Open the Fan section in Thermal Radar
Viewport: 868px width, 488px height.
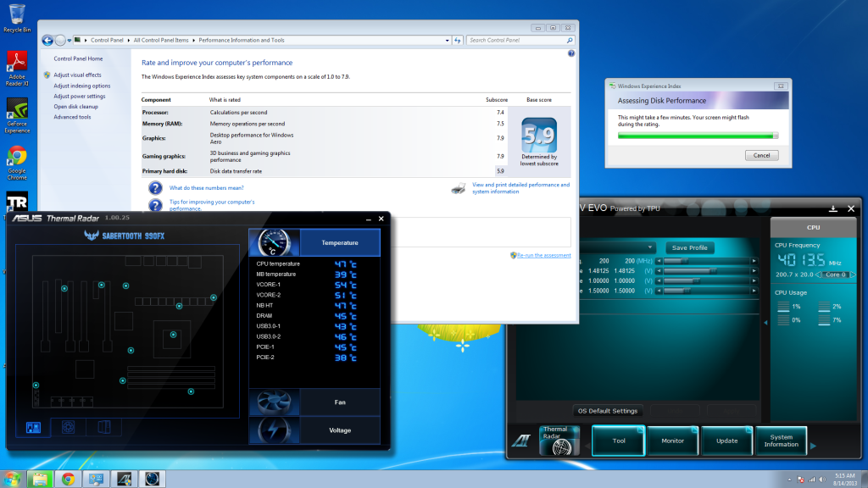point(340,402)
